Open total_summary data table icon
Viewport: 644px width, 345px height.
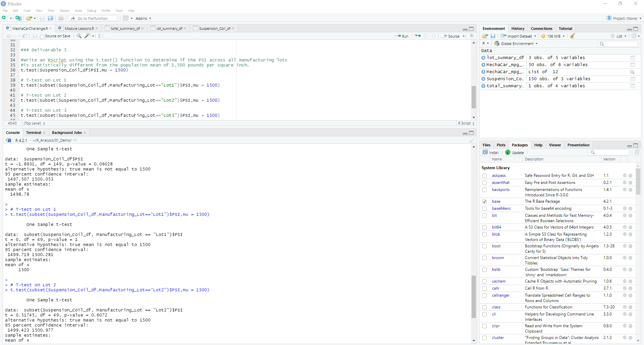[x=633, y=86]
